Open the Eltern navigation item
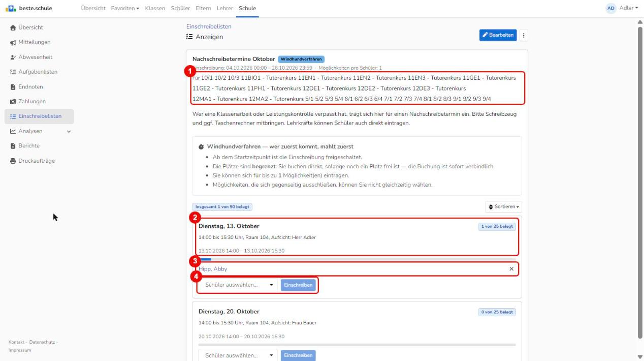644x361 pixels. (x=203, y=8)
